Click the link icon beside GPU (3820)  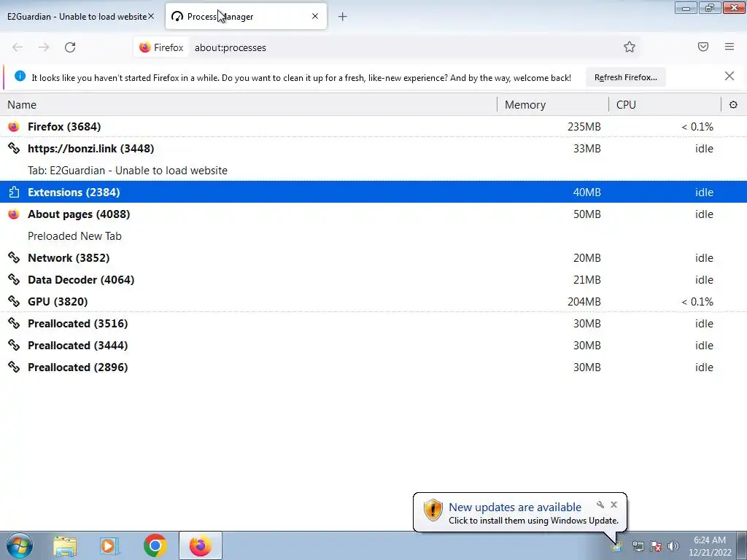click(x=14, y=301)
